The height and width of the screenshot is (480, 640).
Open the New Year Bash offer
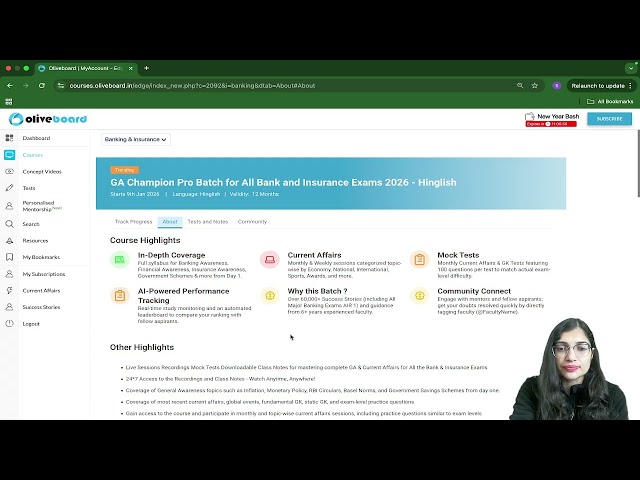pyautogui.click(x=552, y=119)
